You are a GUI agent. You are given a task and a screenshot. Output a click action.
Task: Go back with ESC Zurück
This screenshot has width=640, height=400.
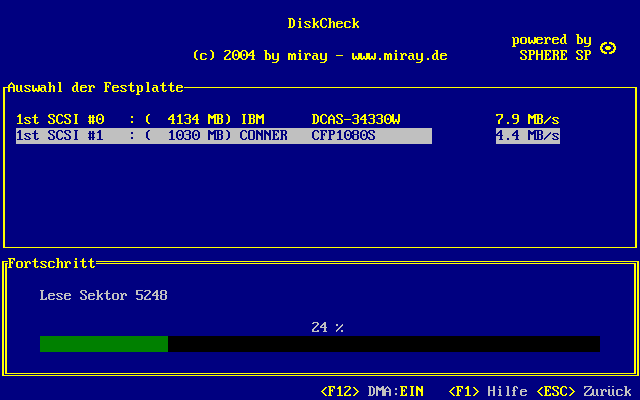(x=584, y=391)
